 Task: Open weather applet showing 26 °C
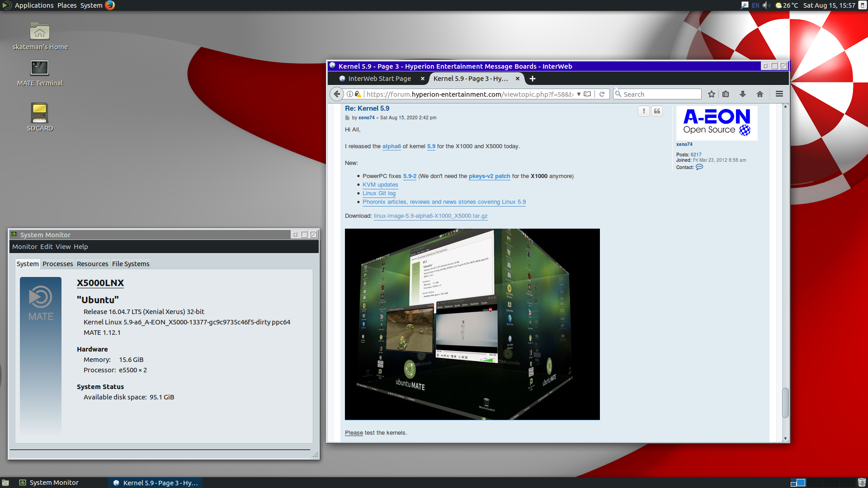[787, 5]
